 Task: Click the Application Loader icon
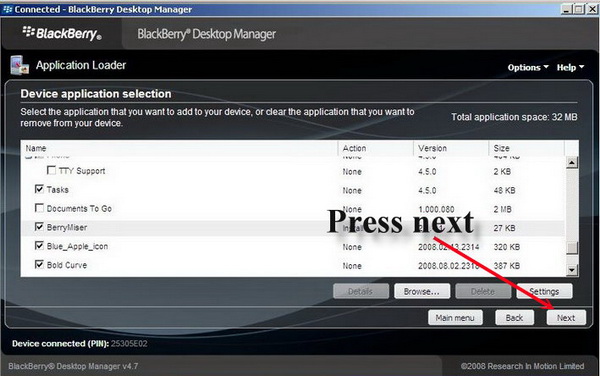click(20, 65)
